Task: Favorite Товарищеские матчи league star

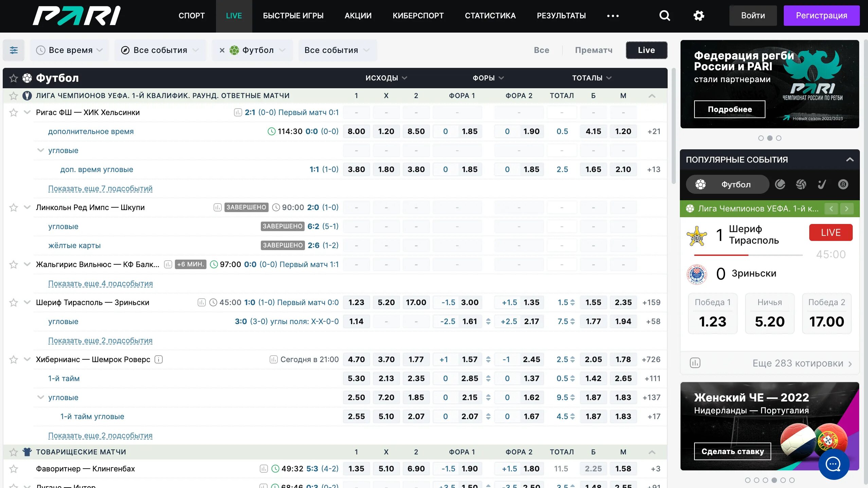Action: (14, 452)
